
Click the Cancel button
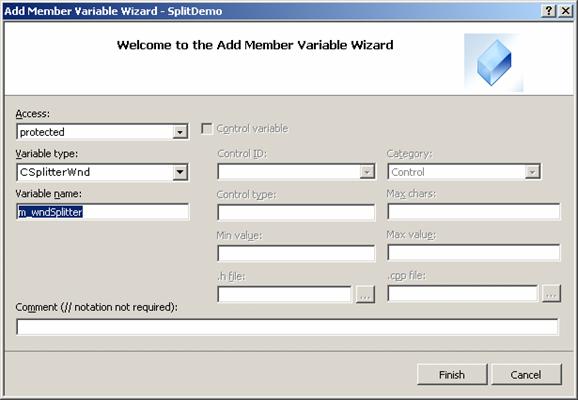click(x=526, y=375)
